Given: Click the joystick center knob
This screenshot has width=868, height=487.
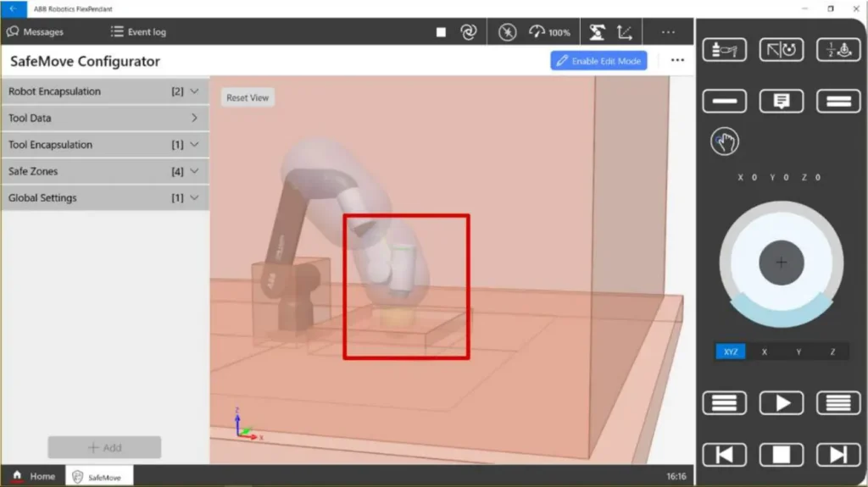Looking at the screenshot, I should [x=781, y=263].
